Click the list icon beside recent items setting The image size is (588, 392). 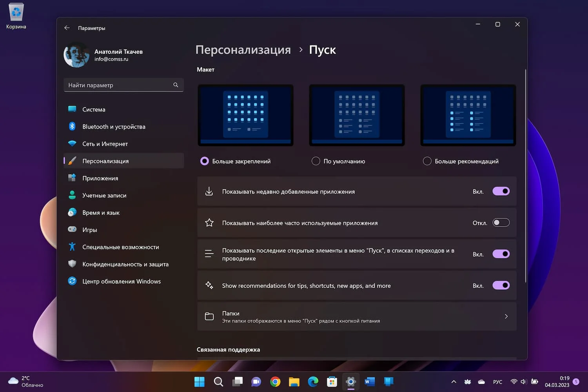click(209, 254)
